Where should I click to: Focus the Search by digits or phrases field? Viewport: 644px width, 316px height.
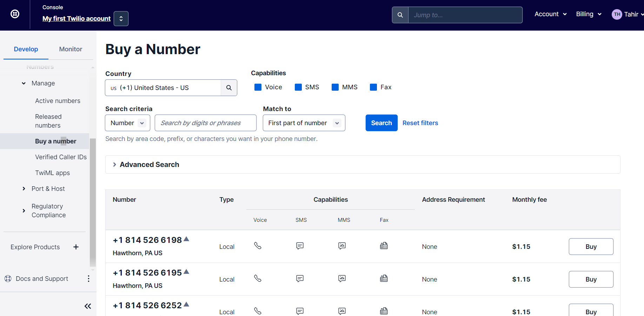pos(206,123)
